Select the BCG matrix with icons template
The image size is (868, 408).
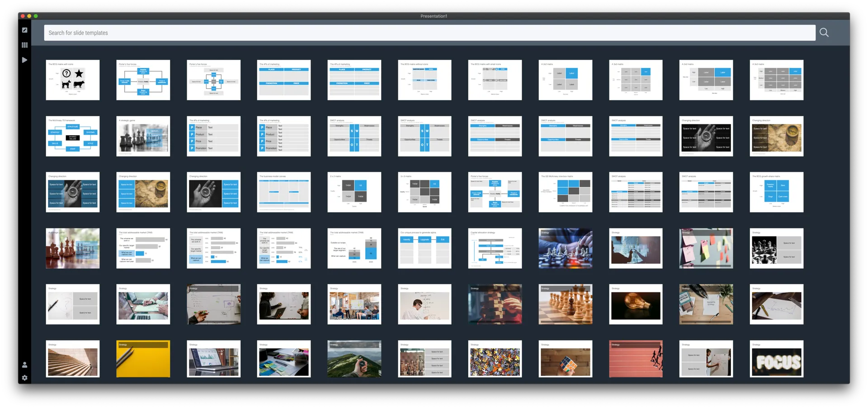[x=73, y=80]
